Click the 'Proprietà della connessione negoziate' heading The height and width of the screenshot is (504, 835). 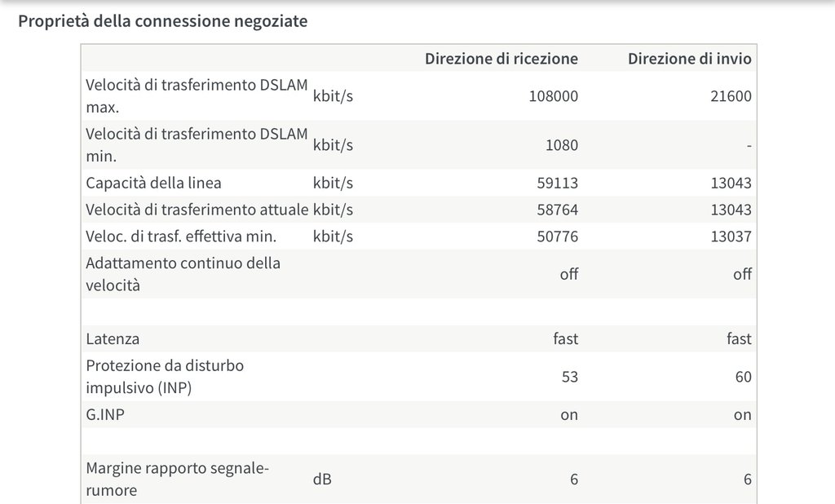(163, 21)
